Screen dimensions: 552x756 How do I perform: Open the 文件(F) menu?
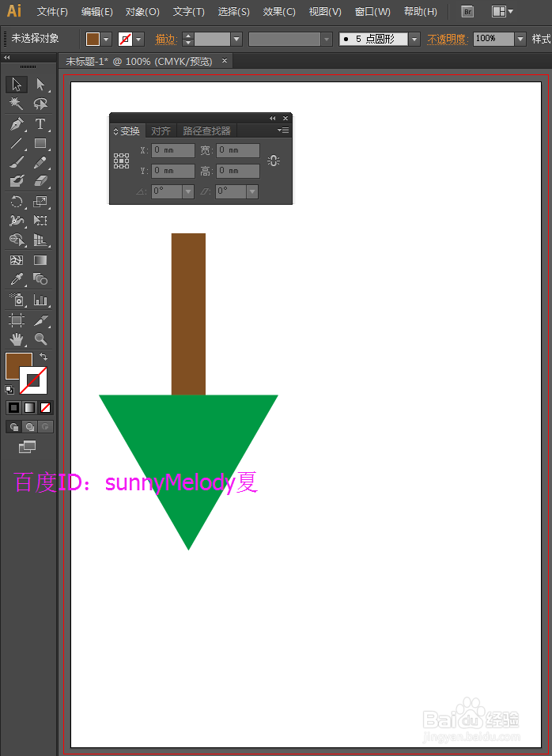[52, 12]
